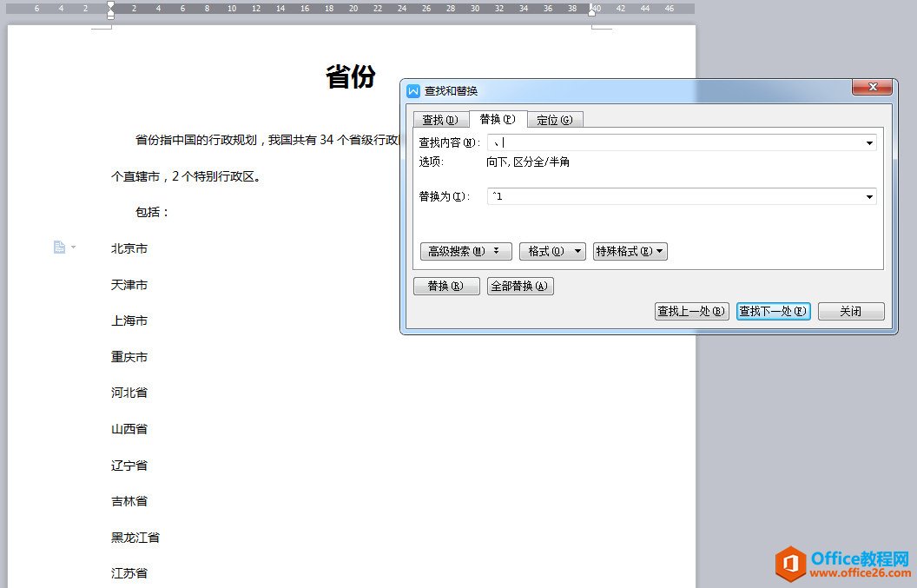Click 查找上一处 to find previous match
The width and height of the screenshot is (917, 588).
[x=691, y=311]
